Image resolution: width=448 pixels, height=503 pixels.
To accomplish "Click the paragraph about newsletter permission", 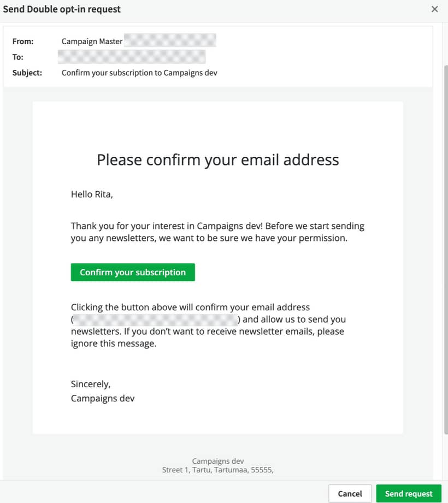I will point(217,232).
